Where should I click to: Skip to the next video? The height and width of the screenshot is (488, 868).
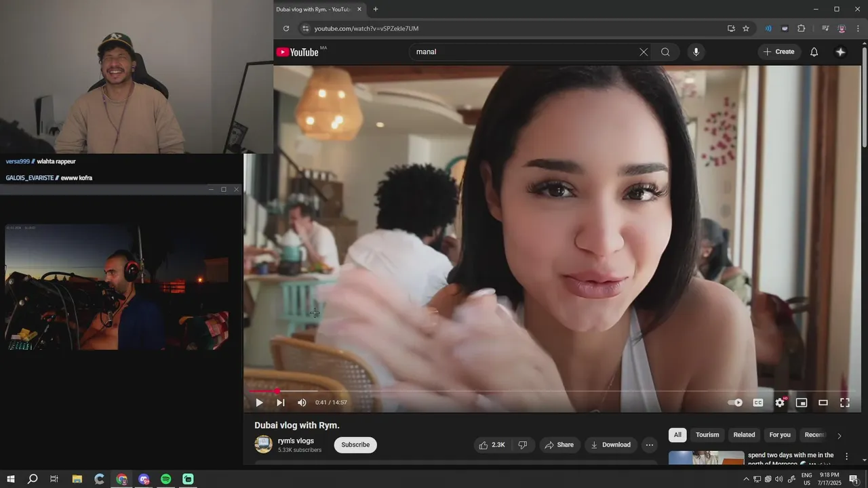280,403
